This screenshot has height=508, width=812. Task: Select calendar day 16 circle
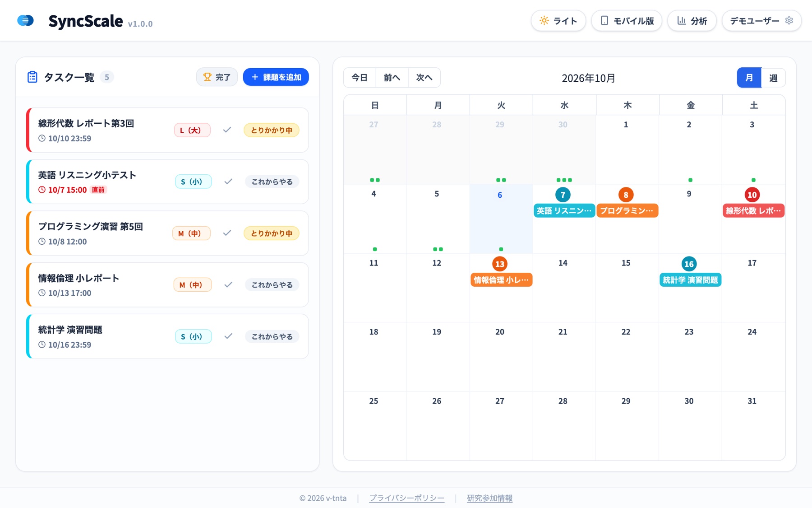coord(689,264)
